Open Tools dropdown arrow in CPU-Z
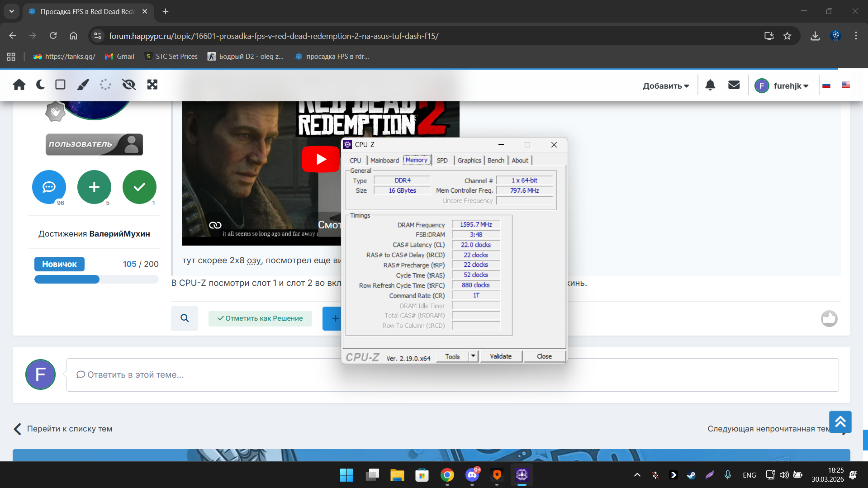This screenshot has width=868, height=488. click(x=473, y=356)
